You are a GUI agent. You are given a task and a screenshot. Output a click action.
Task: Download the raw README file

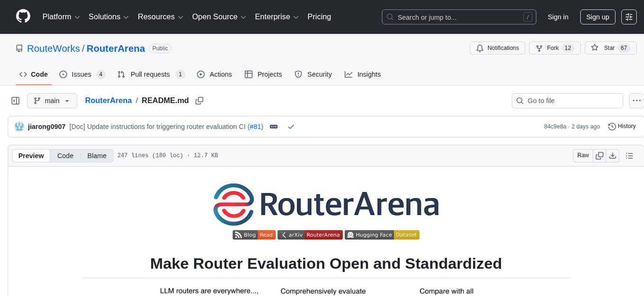tap(613, 156)
